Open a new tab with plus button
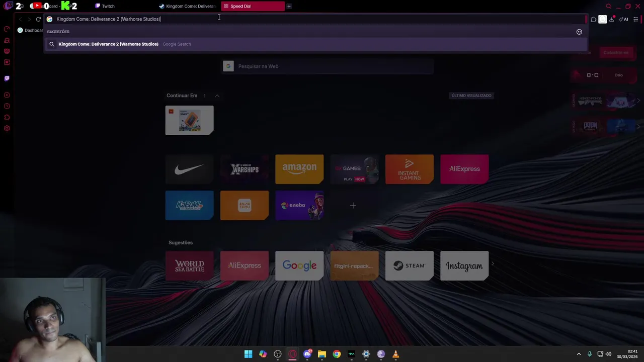The height and width of the screenshot is (362, 644). click(x=289, y=6)
